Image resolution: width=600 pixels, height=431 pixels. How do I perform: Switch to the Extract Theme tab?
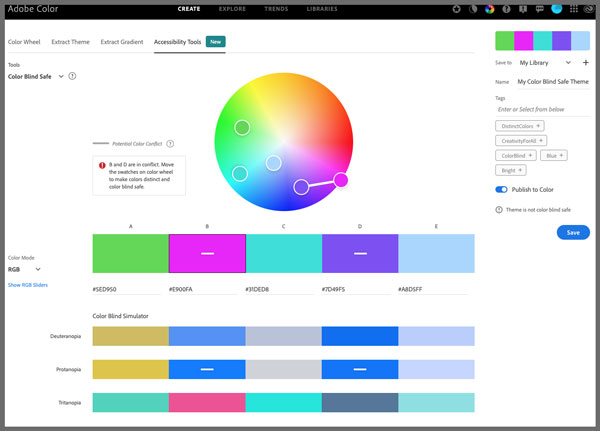pyautogui.click(x=70, y=42)
